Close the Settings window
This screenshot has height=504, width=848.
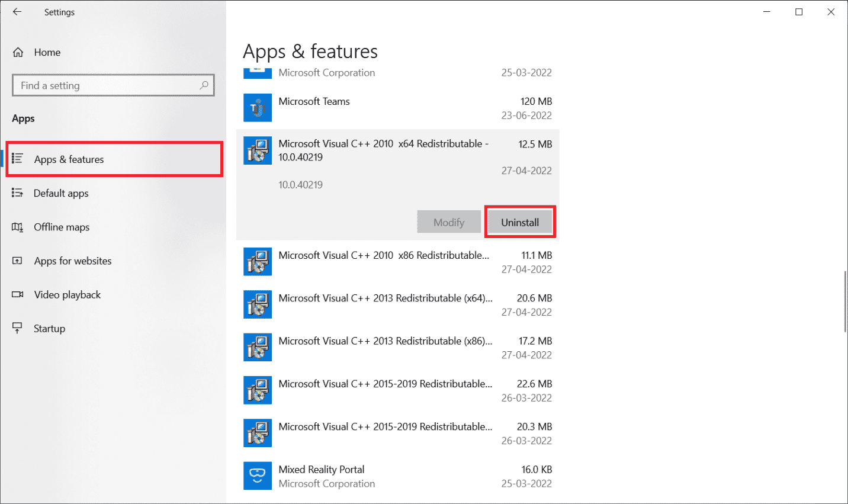[x=831, y=12]
